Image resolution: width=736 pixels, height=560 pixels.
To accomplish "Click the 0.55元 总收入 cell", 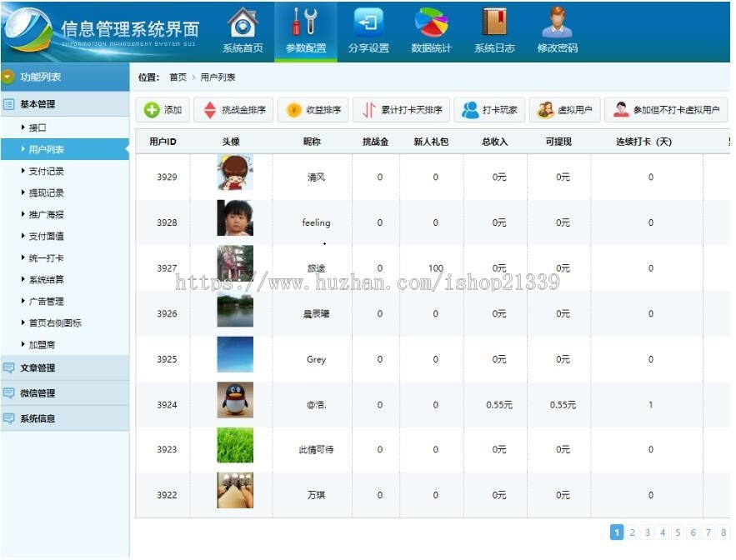I will (499, 405).
